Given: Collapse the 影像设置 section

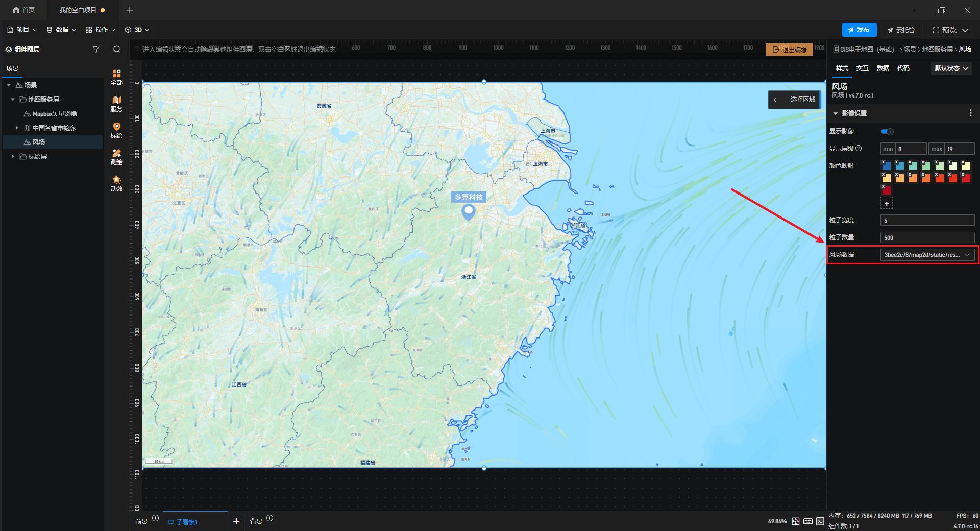Looking at the screenshot, I should coord(836,113).
